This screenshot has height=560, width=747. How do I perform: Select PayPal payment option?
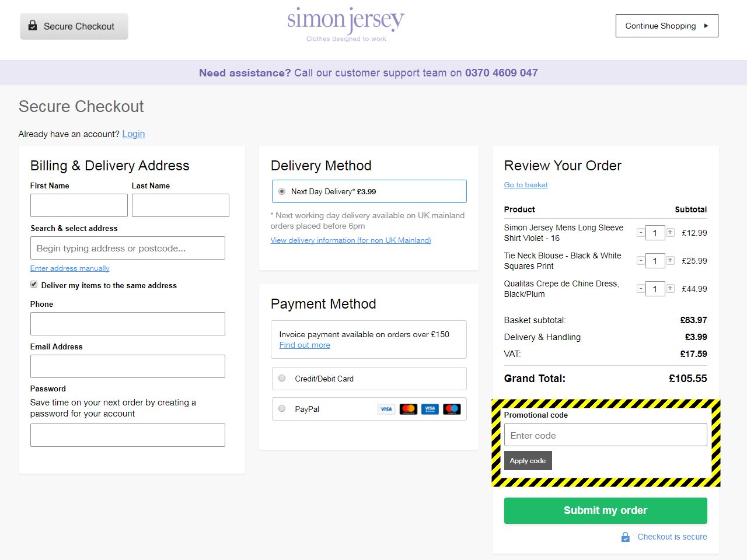click(x=282, y=408)
